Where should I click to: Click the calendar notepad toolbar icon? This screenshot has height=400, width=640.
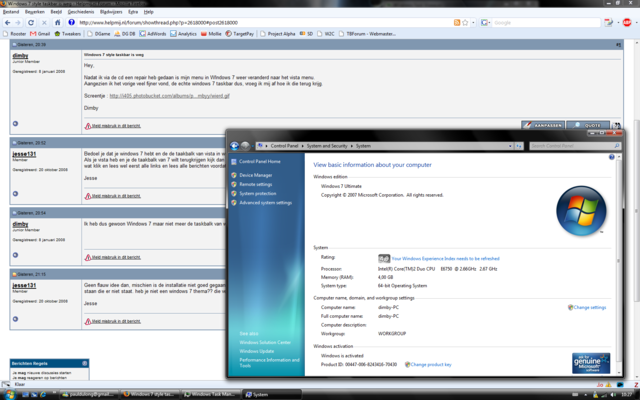pyautogui.click(x=608, y=23)
